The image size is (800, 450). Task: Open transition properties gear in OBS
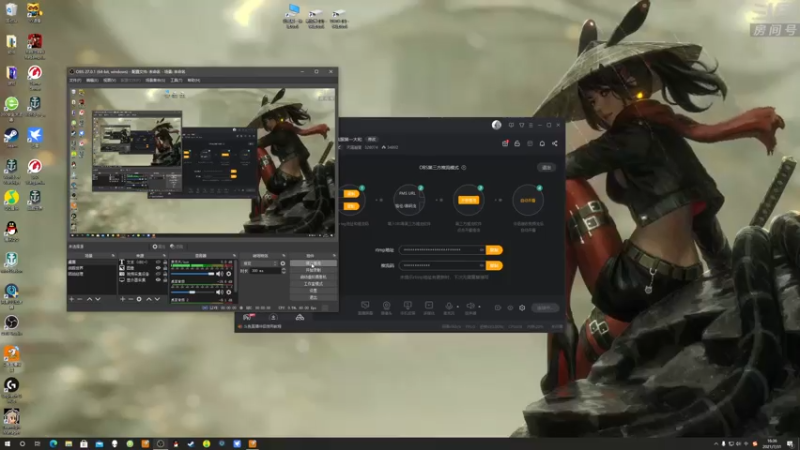(x=283, y=263)
